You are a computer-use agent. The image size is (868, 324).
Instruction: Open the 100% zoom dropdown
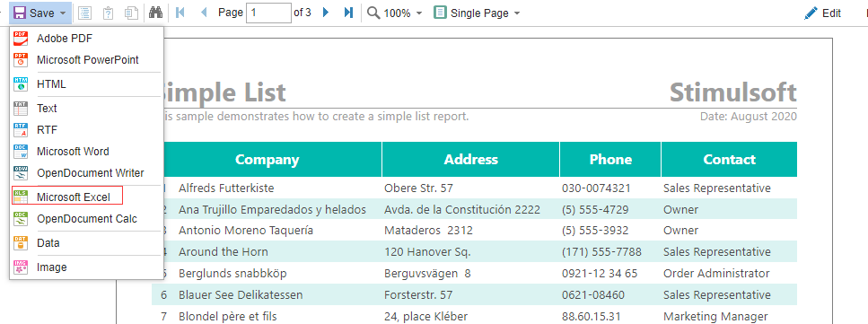tap(395, 13)
